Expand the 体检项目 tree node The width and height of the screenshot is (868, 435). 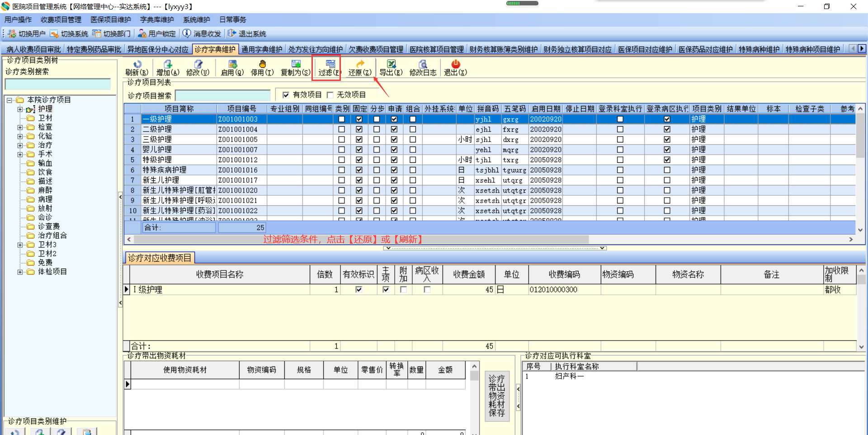tap(20, 272)
